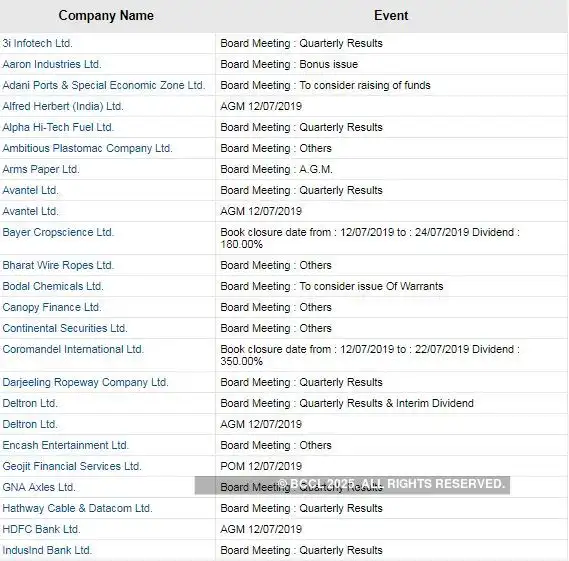This screenshot has width=569, height=561.
Task: Click Coromandel book closure dividend 350.00% text
Action: click(370, 355)
